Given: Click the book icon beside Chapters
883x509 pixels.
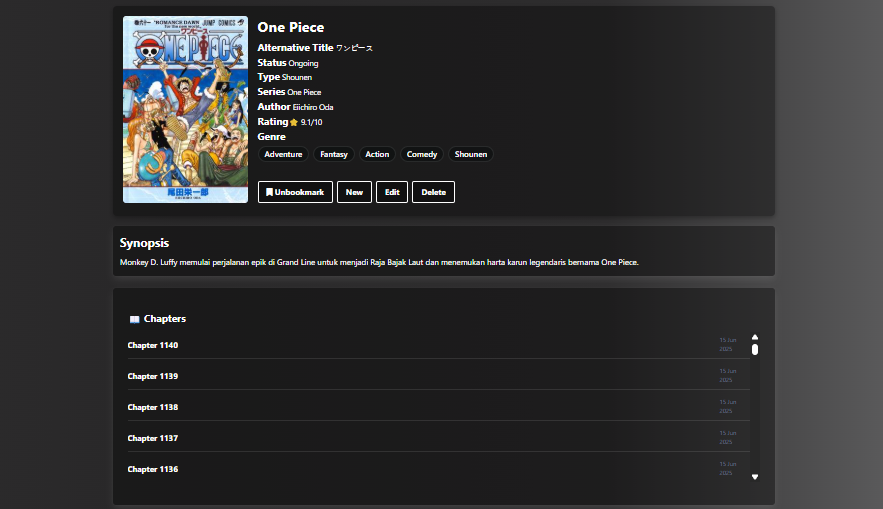Looking at the screenshot, I should click(x=135, y=319).
